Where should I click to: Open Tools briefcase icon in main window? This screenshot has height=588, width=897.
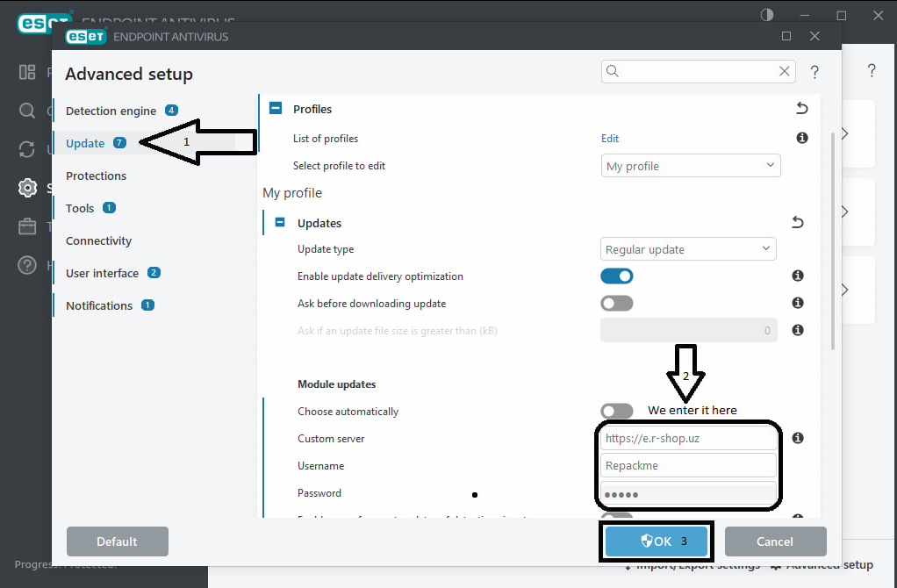point(27,226)
